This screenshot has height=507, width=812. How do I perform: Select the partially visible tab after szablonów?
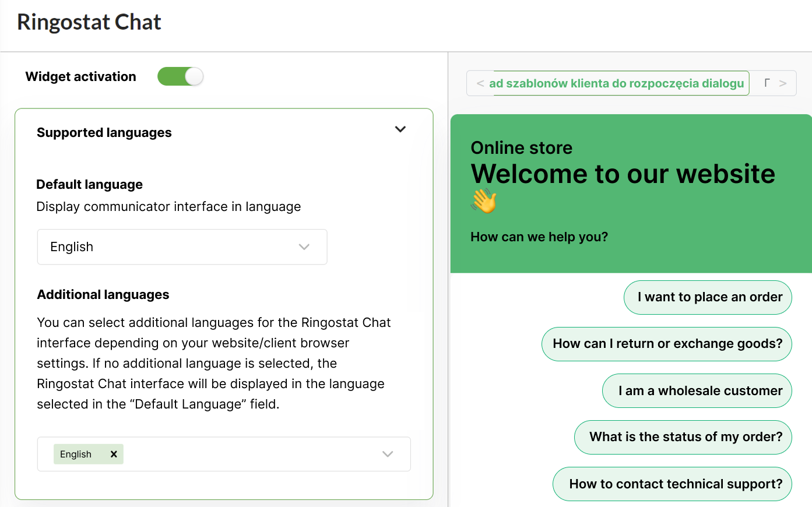[767, 83]
